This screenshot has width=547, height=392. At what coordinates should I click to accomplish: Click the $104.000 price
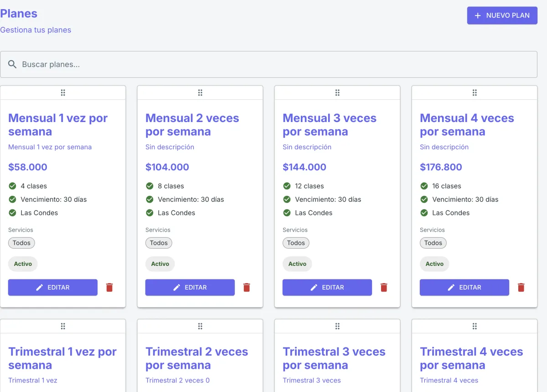coord(167,167)
